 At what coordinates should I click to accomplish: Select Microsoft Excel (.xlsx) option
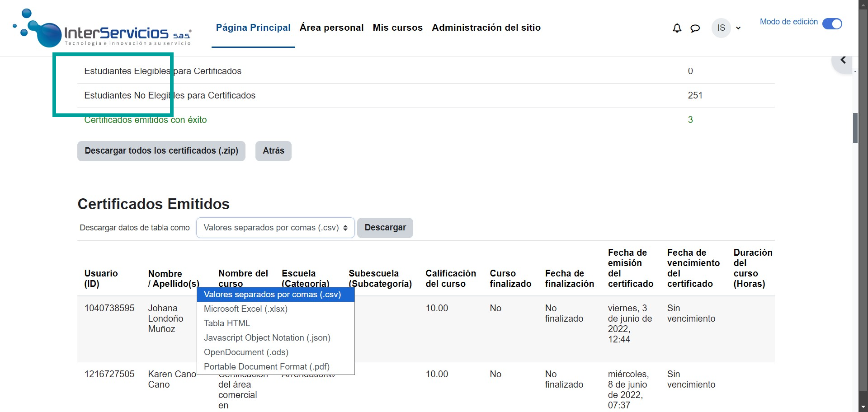[245, 309]
